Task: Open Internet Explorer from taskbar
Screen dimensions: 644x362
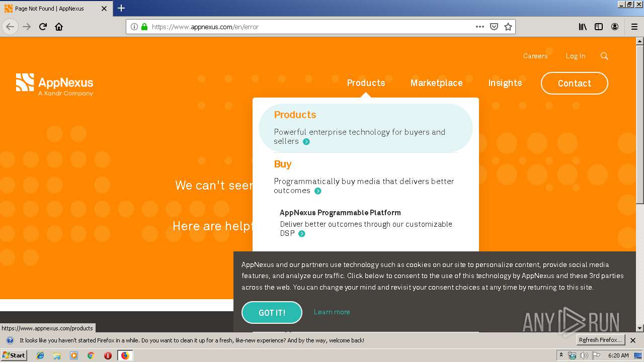Action: click(x=40, y=355)
